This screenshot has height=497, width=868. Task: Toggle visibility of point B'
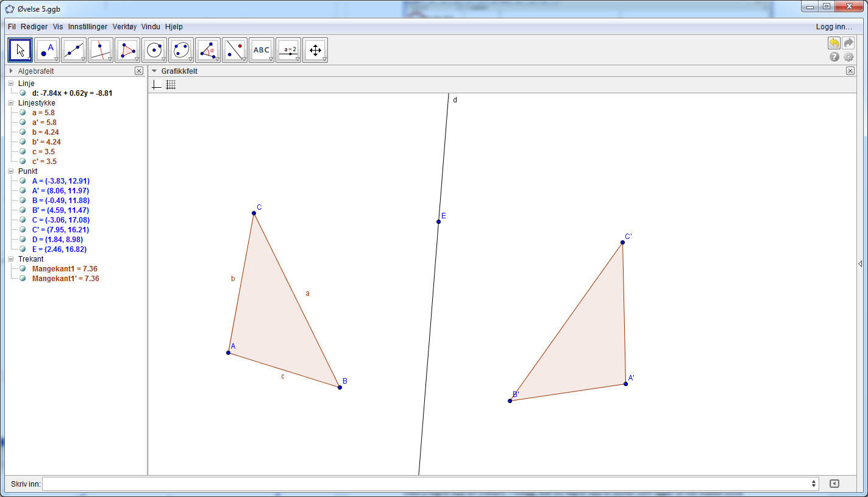[23, 210]
